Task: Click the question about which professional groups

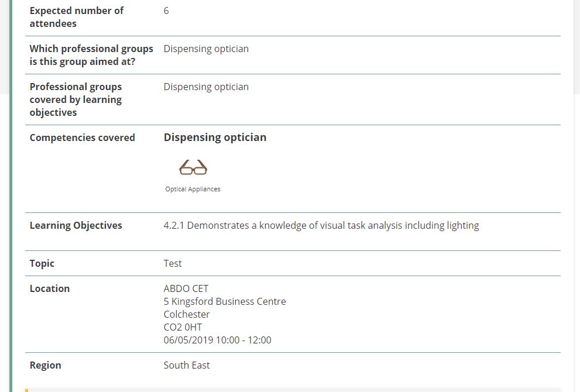Action: point(91,55)
